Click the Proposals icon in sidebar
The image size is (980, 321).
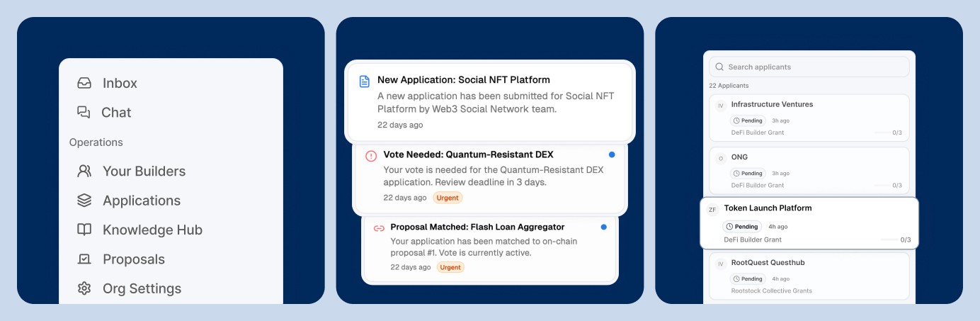pyautogui.click(x=84, y=259)
